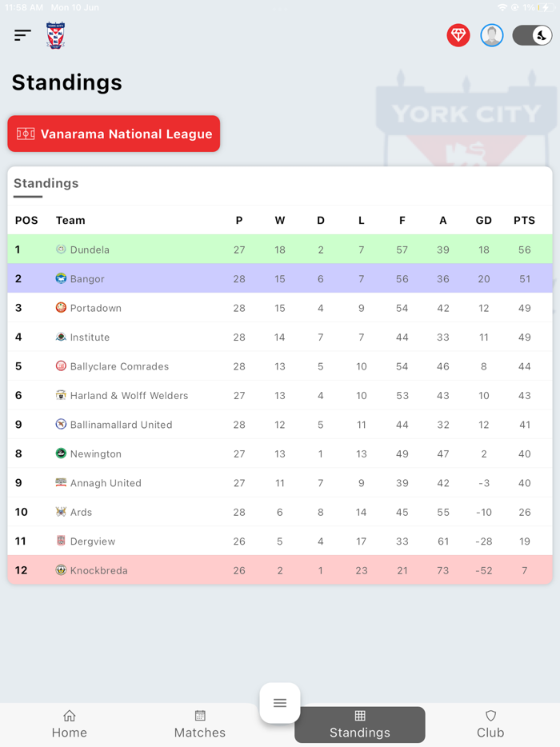Open the hamburger menu at top left
The height and width of the screenshot is (747, 560).
tap(22, 35)
